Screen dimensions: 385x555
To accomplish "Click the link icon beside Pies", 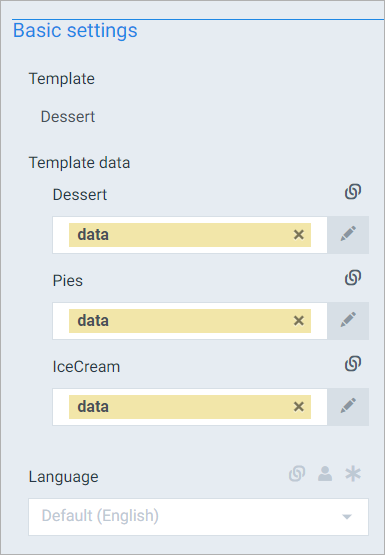I will pos(353,278).
